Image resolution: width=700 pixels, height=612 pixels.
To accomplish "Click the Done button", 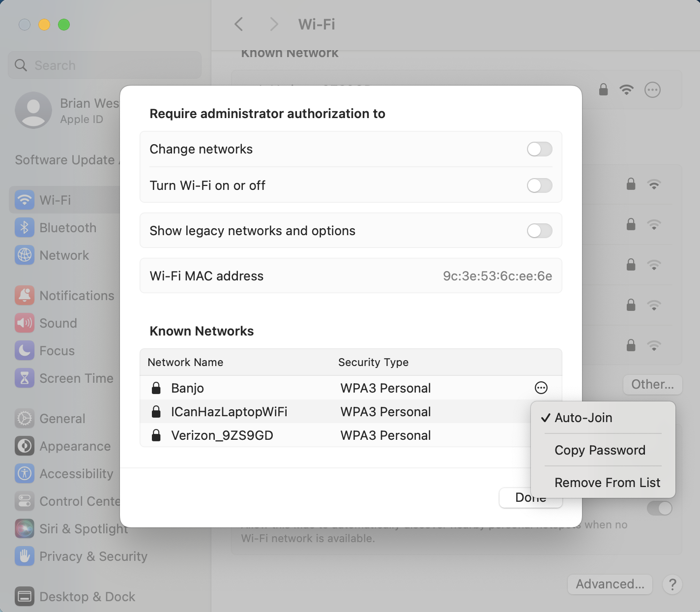I will pyautogui.click(x=530, y=498).
